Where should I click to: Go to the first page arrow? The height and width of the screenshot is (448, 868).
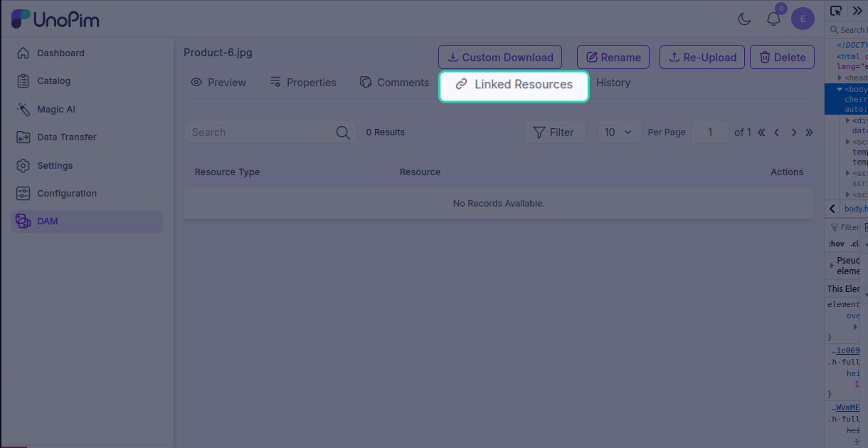761,132
